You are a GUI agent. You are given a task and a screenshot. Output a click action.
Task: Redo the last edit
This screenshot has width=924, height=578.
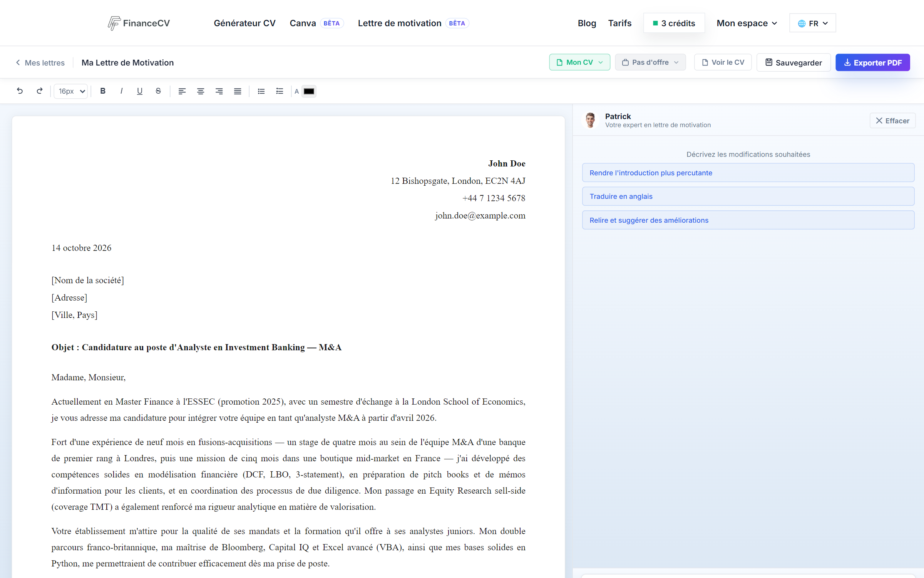coord(39,91)
